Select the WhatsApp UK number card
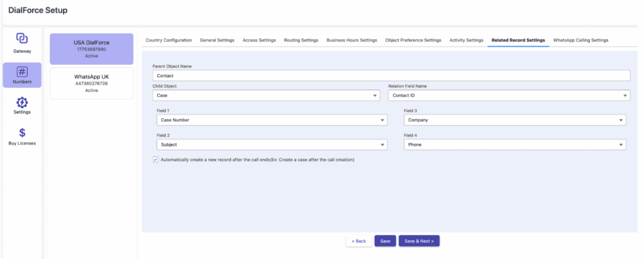The image size is (644, 259). 91,83
